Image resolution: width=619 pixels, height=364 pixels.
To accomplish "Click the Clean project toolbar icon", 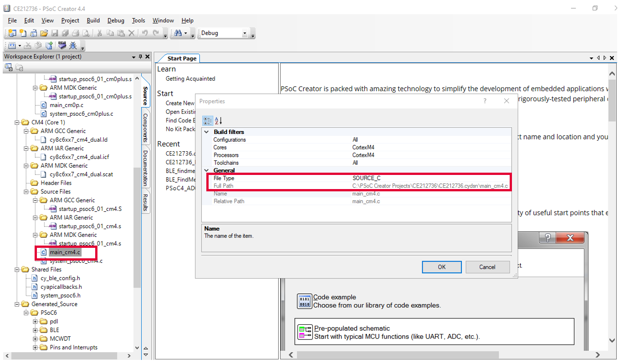I will pyautogui.click(x=28, y=46).
